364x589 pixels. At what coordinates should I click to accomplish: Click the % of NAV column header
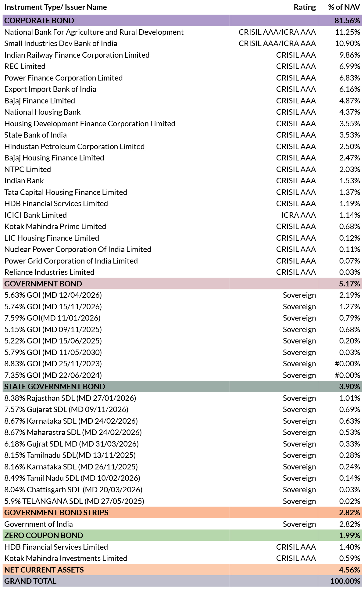click(x=344, y=7)
